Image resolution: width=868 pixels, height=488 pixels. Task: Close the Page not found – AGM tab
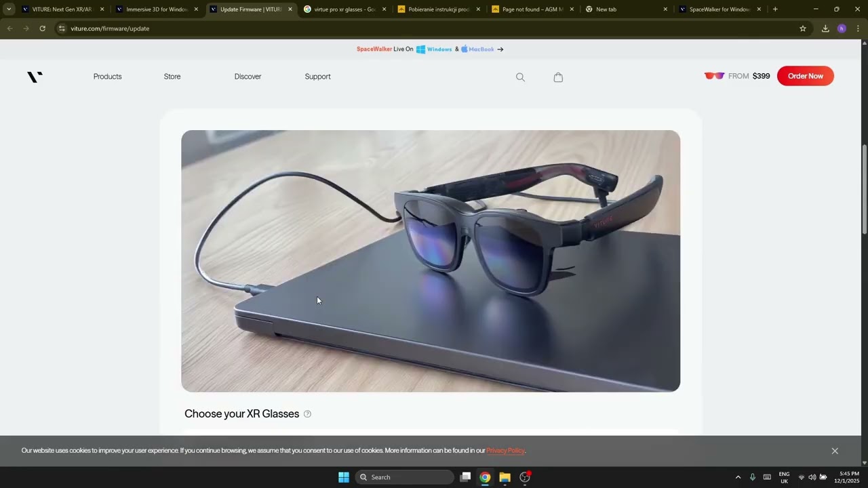tap(572, 9)
